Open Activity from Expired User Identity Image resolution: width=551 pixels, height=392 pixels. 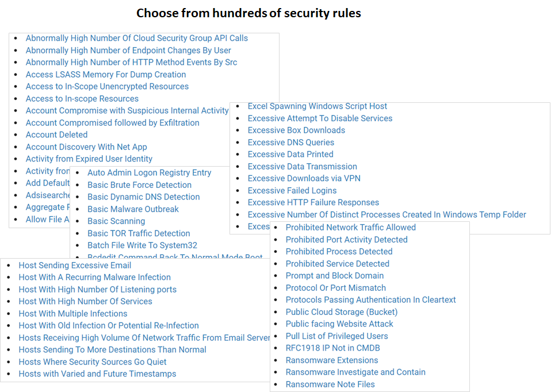tap(89, 159)
